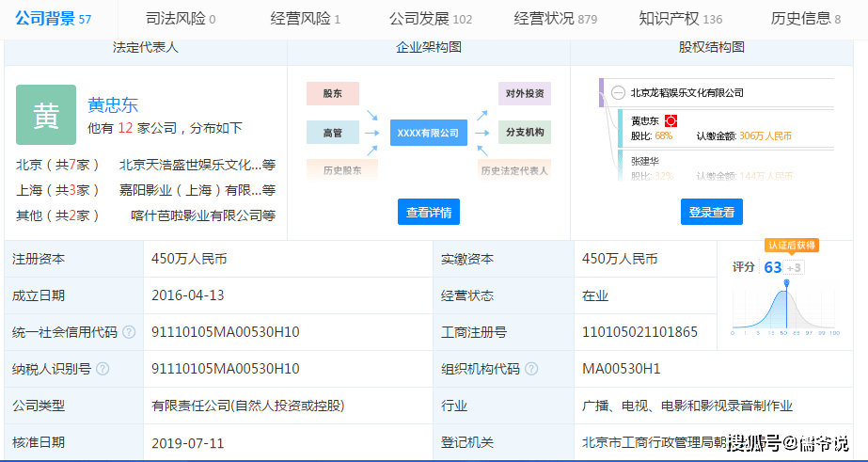This screenshot has width=868, height=462.
Task: Select company type 有限责任公司(自然人投资或控股)
Action: pos(248,406)
